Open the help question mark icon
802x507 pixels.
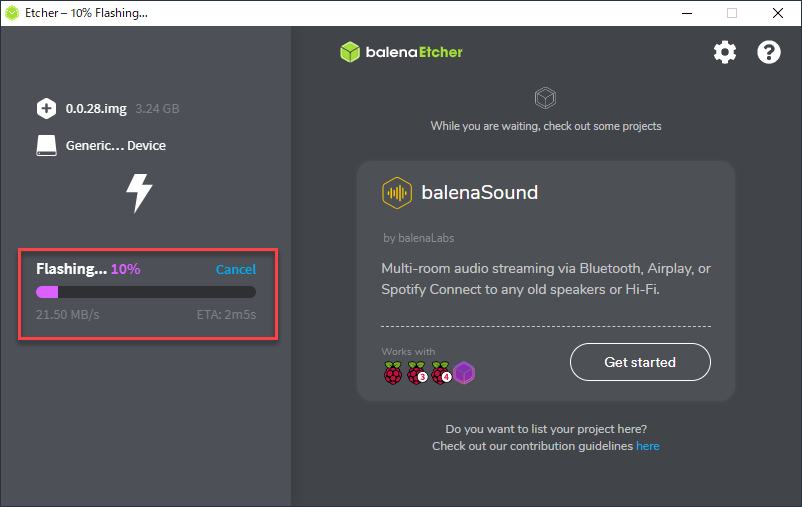click(x=769, y=52)
